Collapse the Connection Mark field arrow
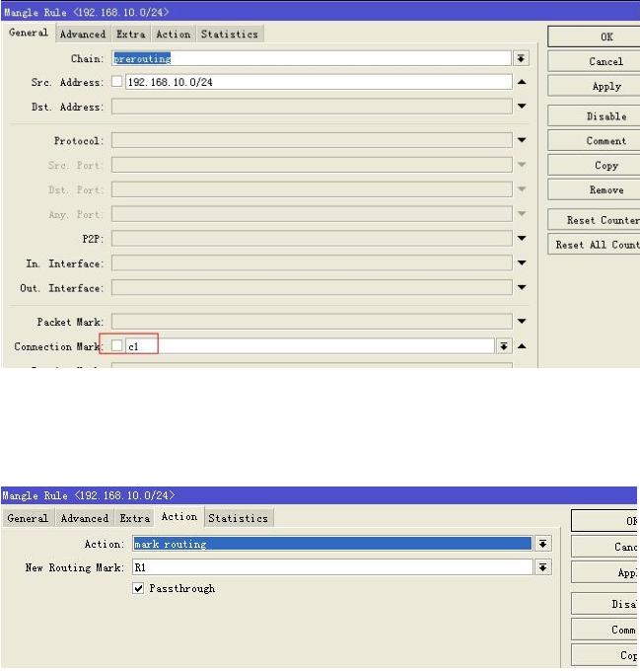Viewport: 640px width, 672px height. [522, 345]
